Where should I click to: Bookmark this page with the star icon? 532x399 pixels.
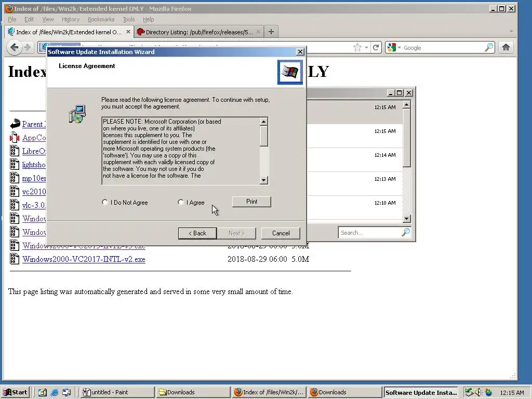point(357,47)
